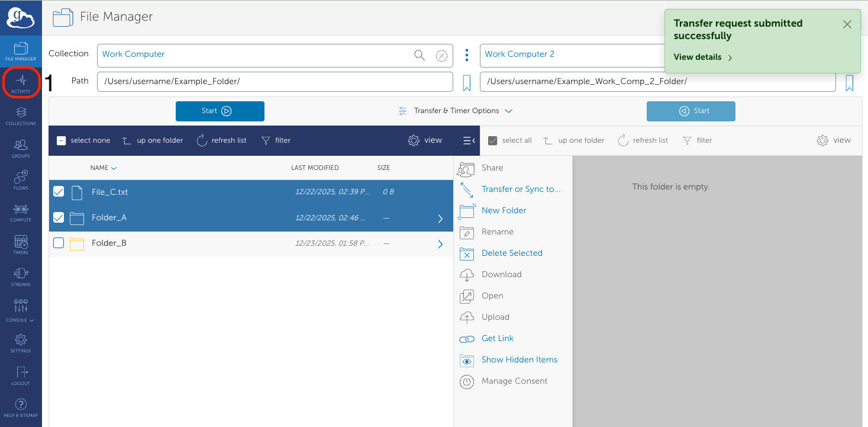Choose Delete Selected from actions menu
The image size is (868, 427).
[x=511, y=253]
